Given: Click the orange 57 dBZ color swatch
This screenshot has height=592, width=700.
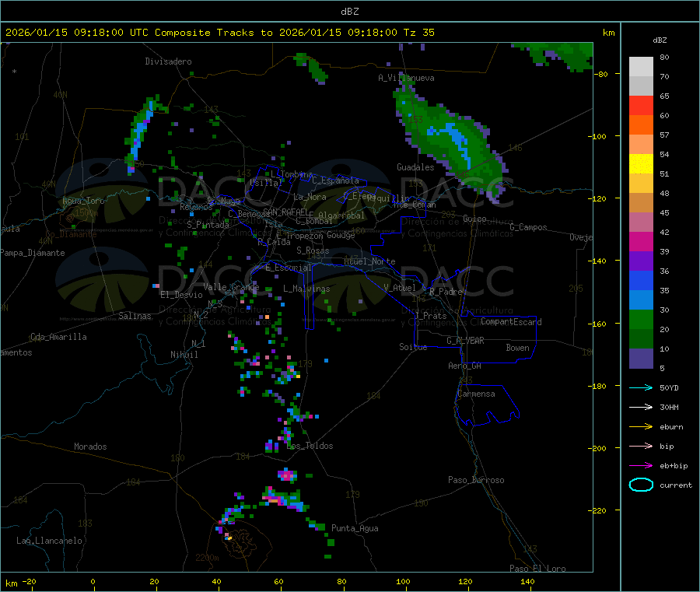Looking at the screenshot, I should click(x=641, y=125).
